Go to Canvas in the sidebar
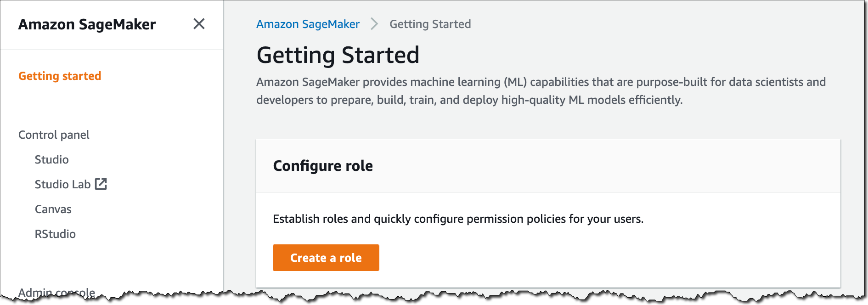This screenshot has height=305, width=868. pyautogui.click(x=53, y=209)
